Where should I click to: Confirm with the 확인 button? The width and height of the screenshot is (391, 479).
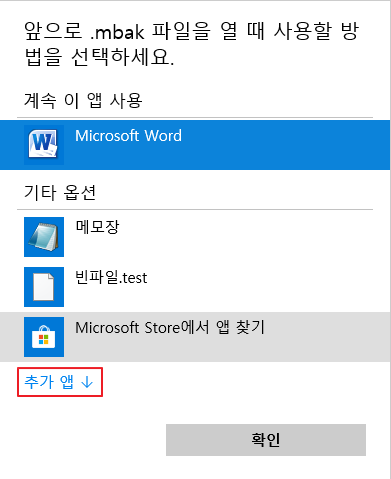tap(266, 440)
